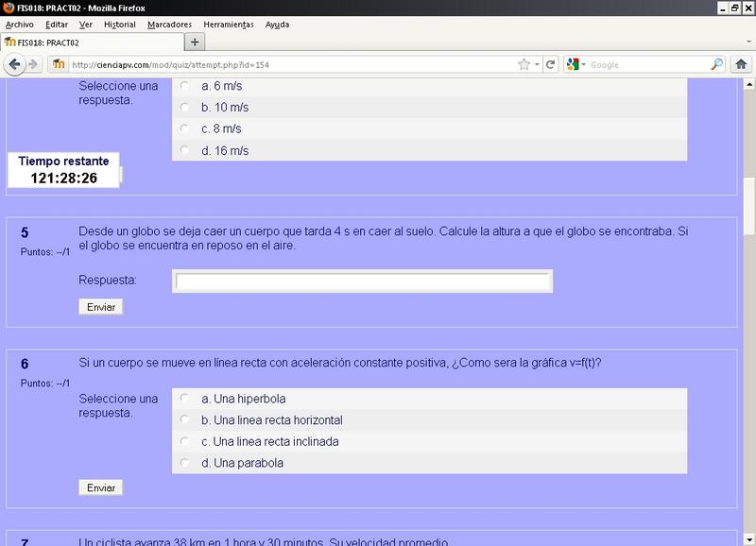
Task: Bookmark this page with the star icon
Action: [524, 64]
